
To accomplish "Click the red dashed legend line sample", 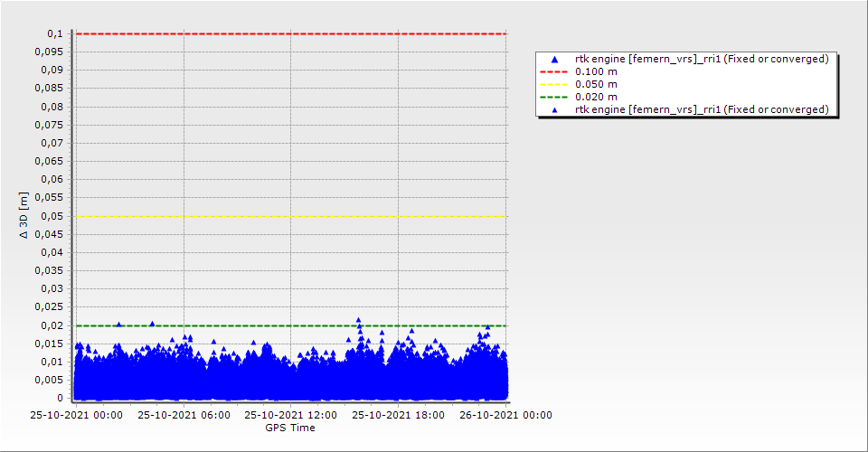I will pyautogui.click(x=555, y=71).
